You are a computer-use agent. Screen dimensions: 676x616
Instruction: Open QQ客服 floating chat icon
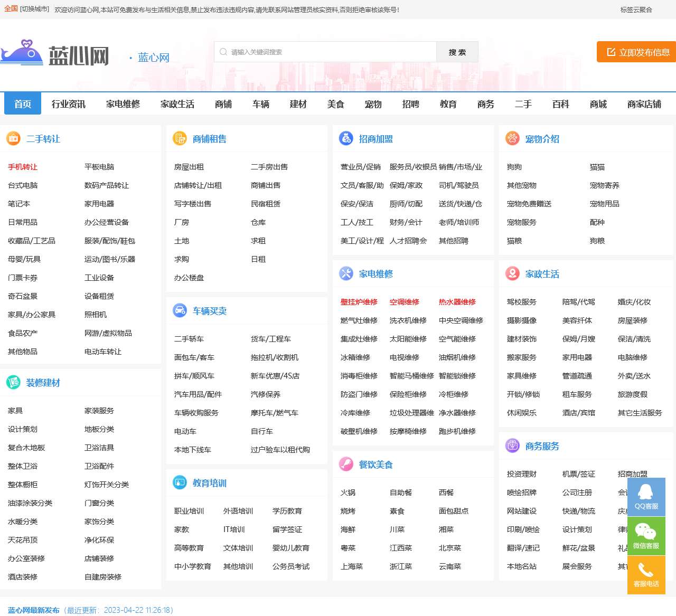point(646,497)
